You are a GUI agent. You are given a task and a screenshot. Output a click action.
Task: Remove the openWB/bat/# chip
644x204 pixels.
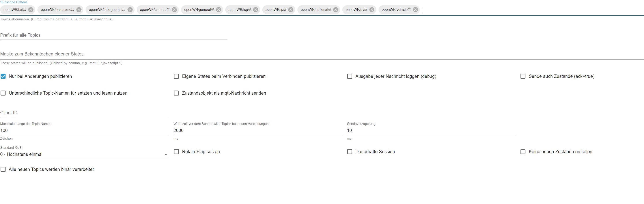click(x=31, y=10)
